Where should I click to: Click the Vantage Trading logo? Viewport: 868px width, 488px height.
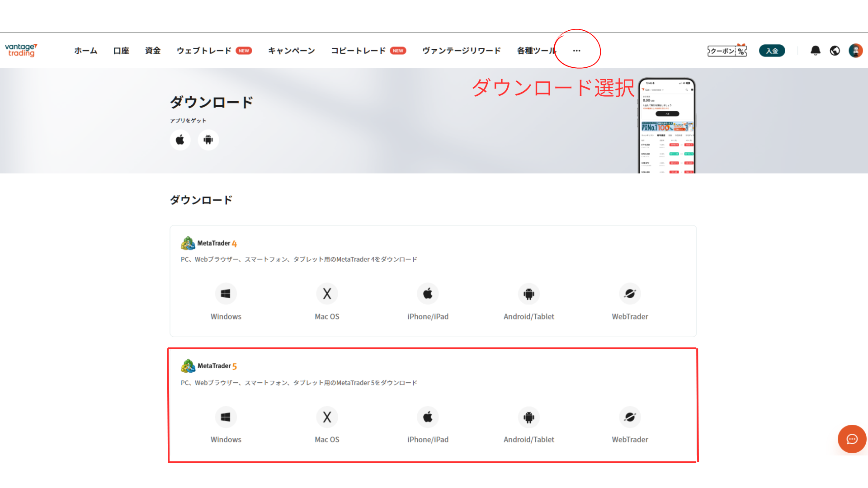click(x=21, y=50)
